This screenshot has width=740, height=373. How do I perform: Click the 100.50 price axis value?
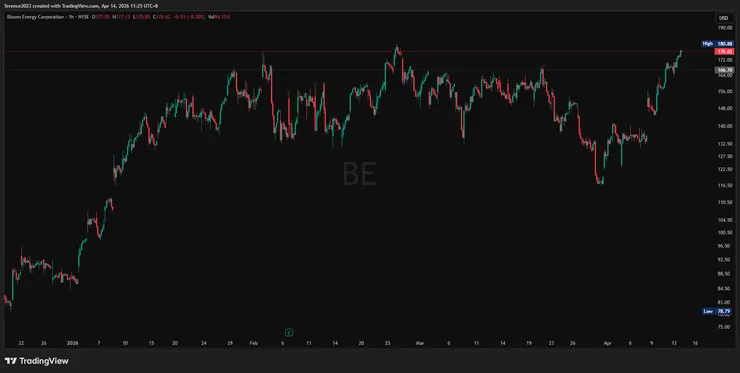[724, 232]
